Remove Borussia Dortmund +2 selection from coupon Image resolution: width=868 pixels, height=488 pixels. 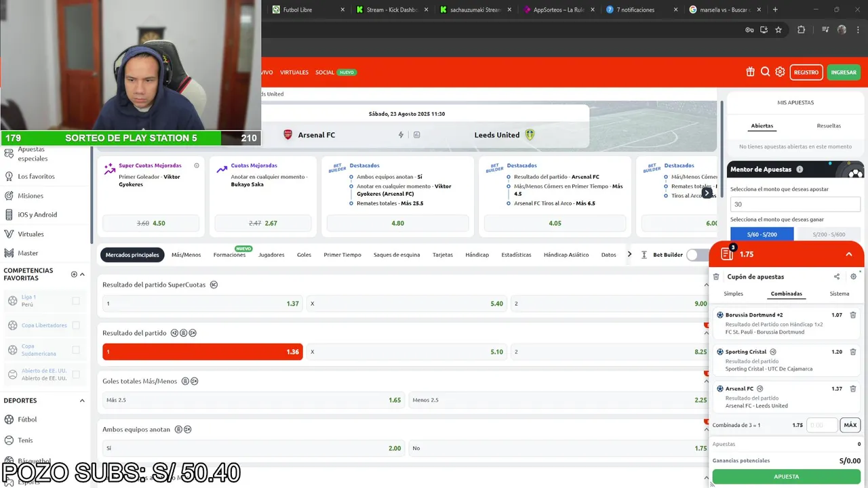click(x=853, y=315)
